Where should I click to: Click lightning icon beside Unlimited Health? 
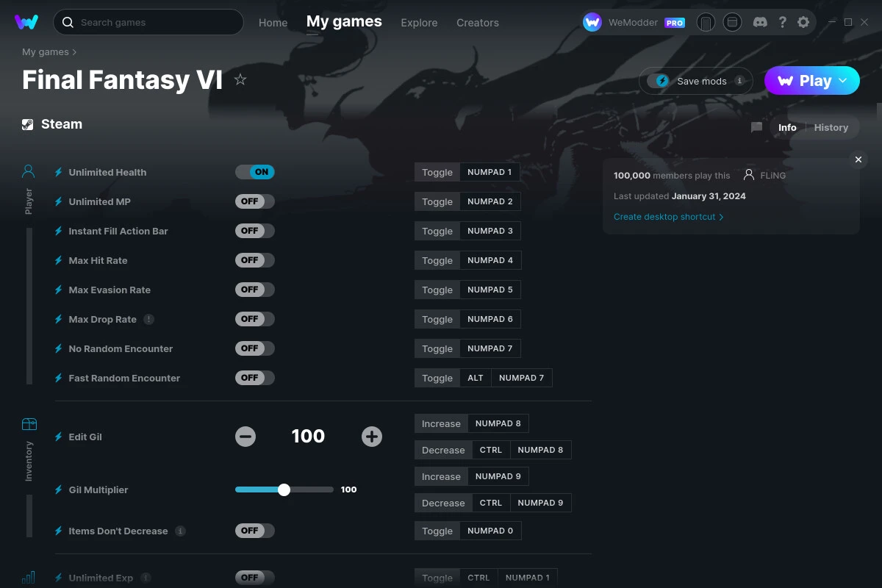59,172
